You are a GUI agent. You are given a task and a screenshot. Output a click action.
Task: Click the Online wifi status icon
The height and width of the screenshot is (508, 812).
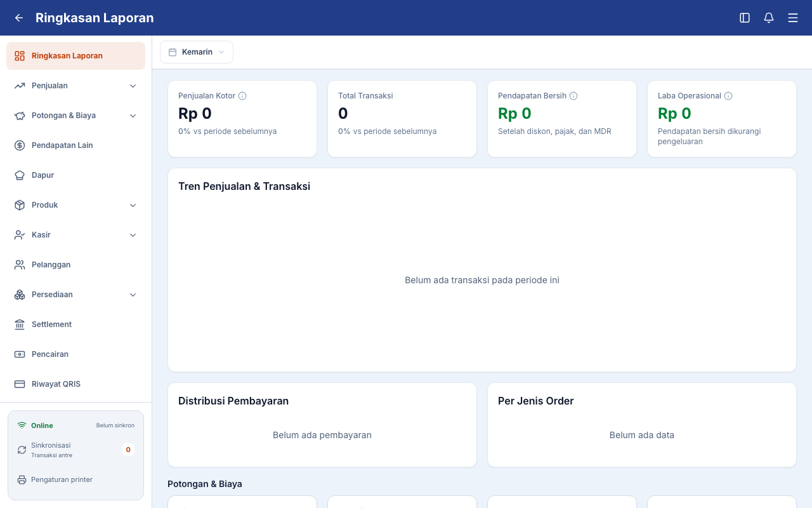point(22,425)
